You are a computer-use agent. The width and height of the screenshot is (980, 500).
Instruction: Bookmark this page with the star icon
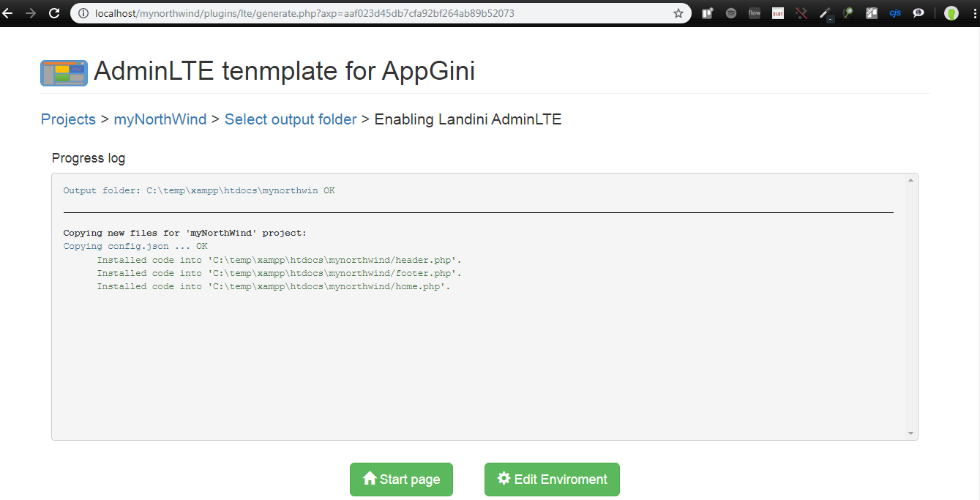678,13
